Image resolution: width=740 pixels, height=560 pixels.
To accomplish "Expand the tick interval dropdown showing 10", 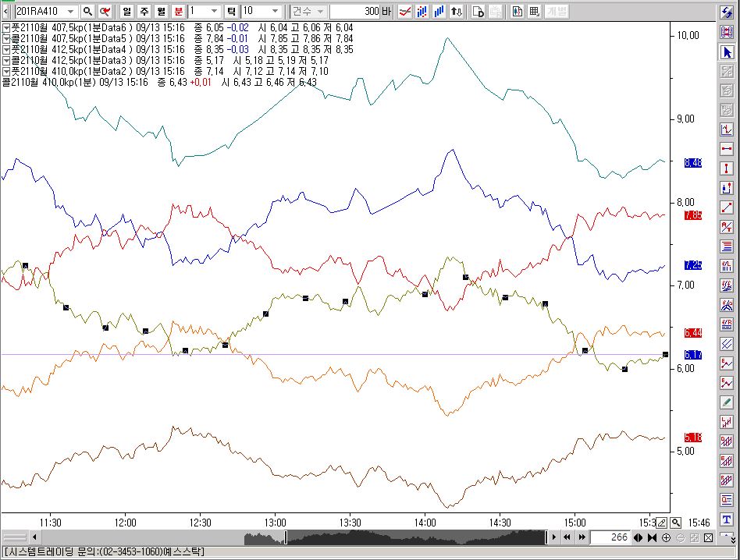I will click(x=274, y=12).
